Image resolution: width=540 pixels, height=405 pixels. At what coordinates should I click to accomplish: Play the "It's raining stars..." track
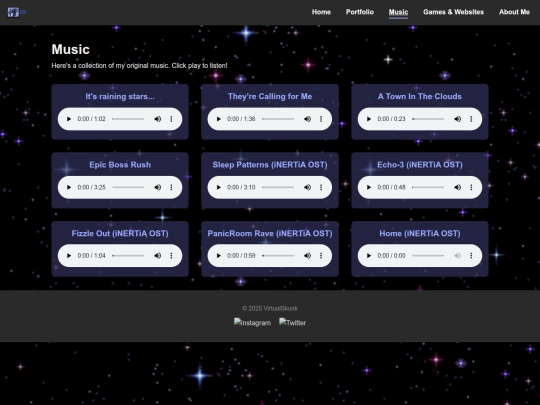click(x=69, y=119)
